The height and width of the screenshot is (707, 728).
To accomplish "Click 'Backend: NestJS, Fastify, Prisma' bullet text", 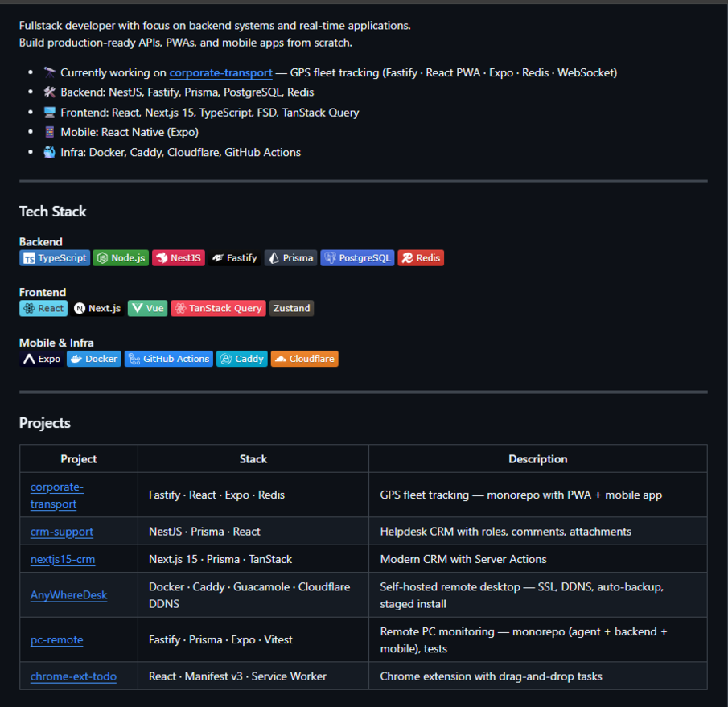I will click(187, 92).
